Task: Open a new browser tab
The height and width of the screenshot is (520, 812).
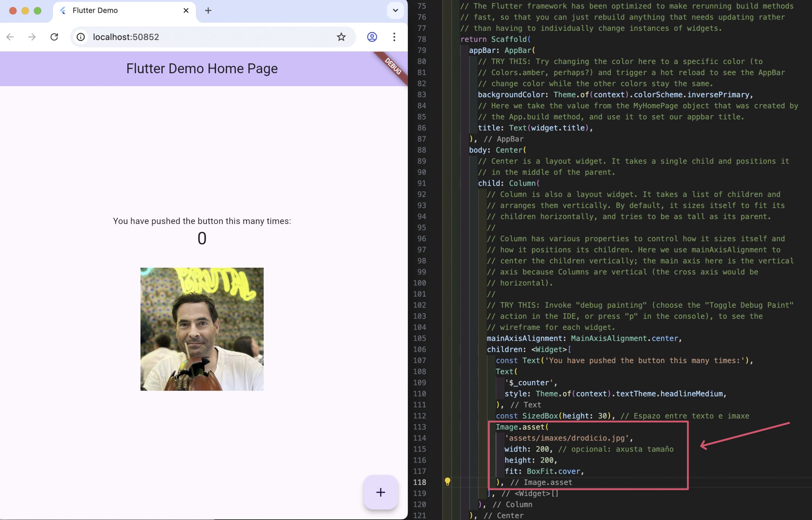Action: pyautogui.click(x=208, y=10)
